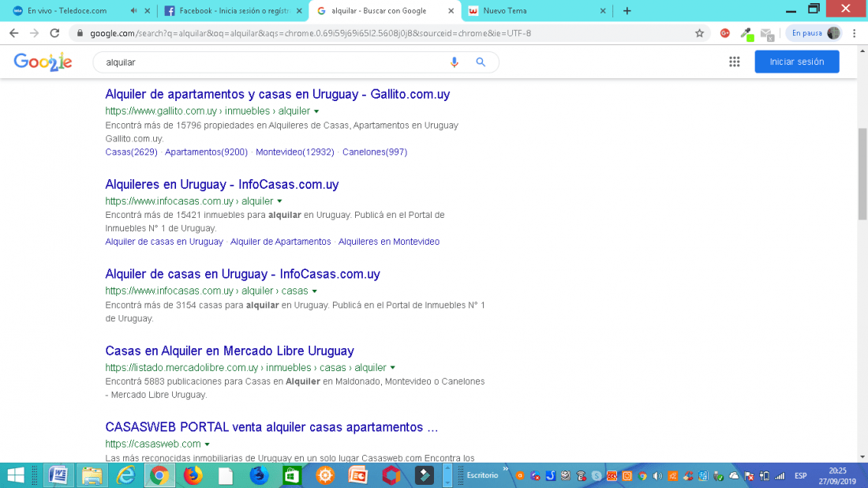Open a new browser tab
Image resolution: width=868 pixels, height=488 pixels.
click(x=627, y=10)
